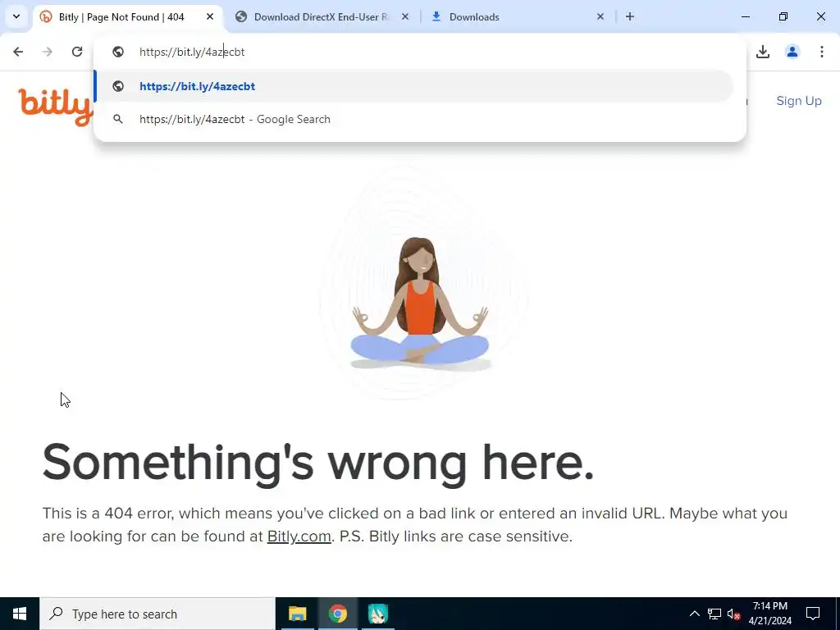Switch to the Downloads tab
Image resolution: width=840 pixels, height=630 pixels.
pos(518,17)
